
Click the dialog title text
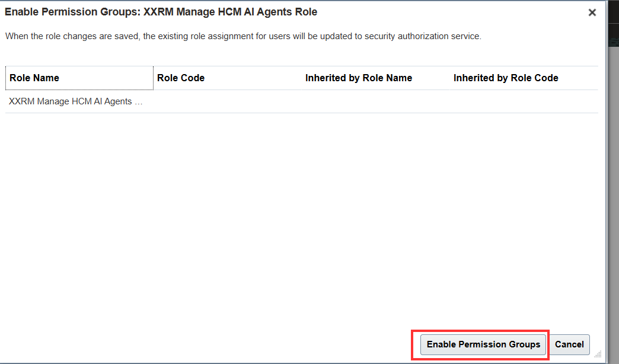coord(161,12)
